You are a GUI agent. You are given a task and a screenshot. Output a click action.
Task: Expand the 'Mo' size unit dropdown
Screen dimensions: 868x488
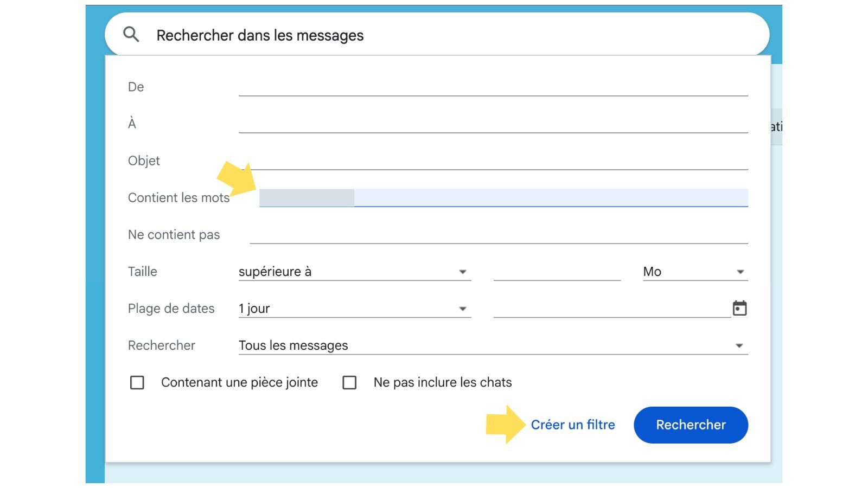[x=694, y=272]
